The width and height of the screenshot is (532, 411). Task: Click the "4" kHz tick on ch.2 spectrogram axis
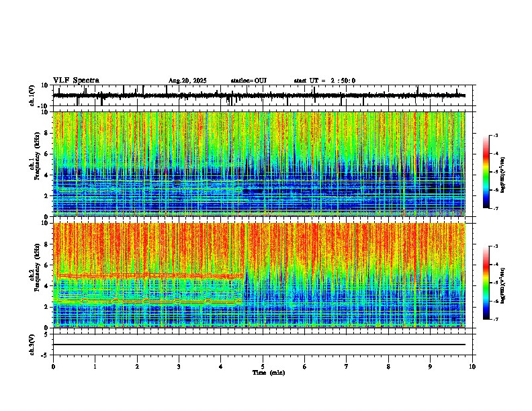[x=47, y=286]
